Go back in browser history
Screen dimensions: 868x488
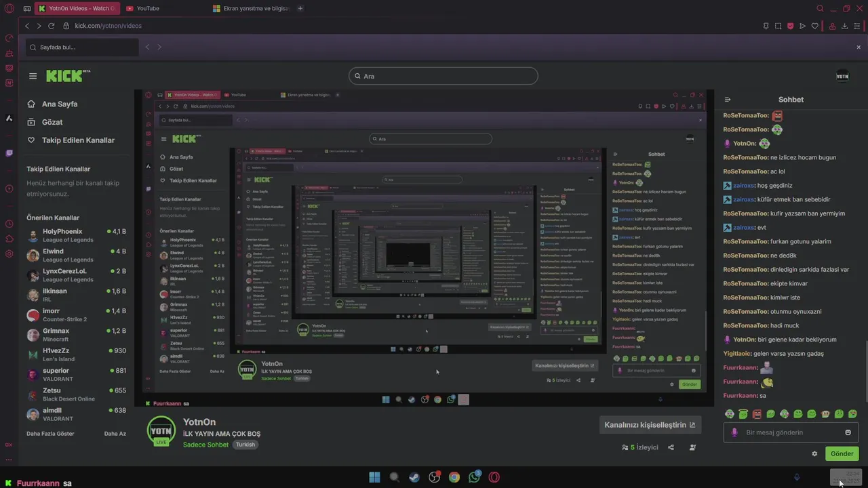(x=27, y=26)
